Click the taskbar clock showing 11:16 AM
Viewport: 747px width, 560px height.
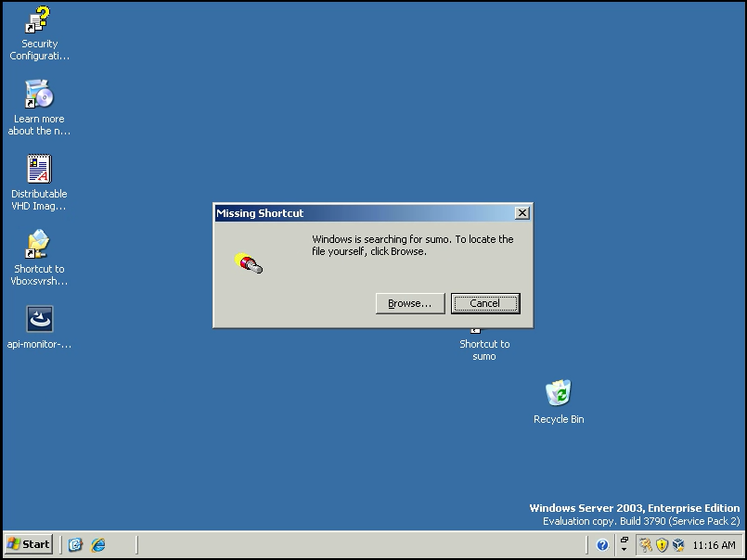pyautogui.click(x=714, y=545)
